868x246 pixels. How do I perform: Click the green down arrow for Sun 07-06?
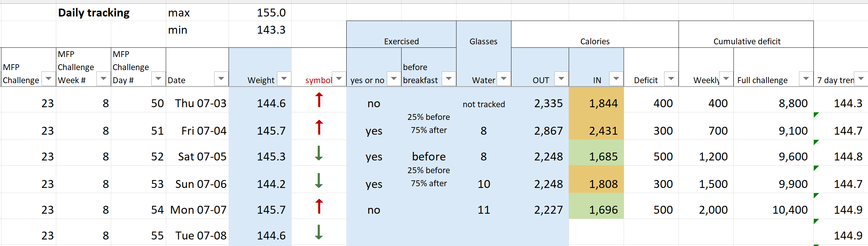click(319, 181)
